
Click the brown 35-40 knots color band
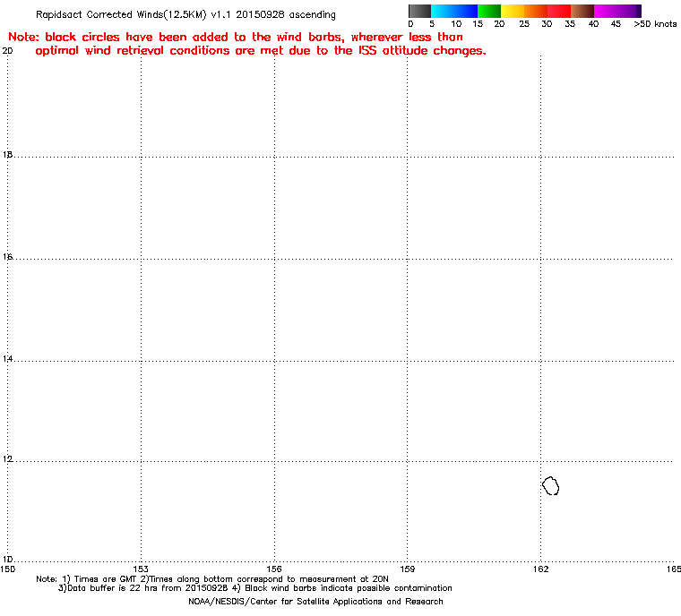click(x=582, y=11)
